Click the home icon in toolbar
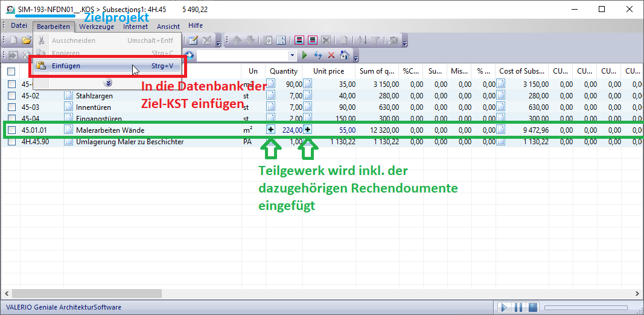 344,55
